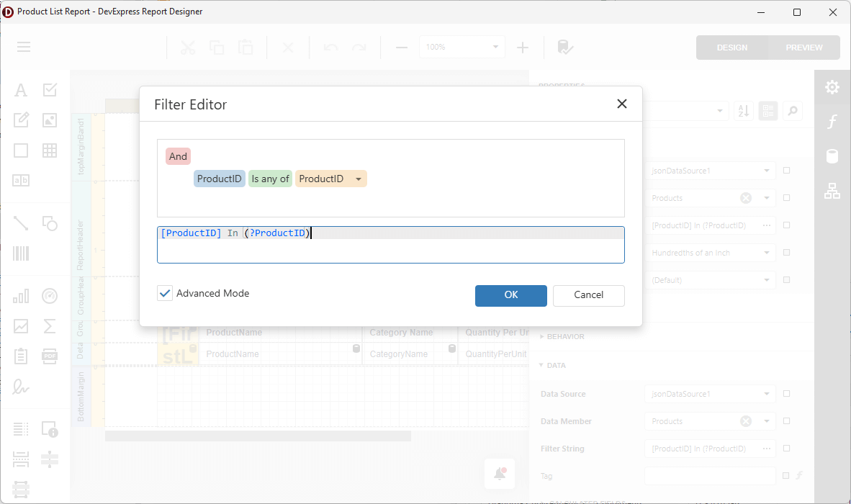Uncheck the Advanced Mode checkbox
The width and height of the screenshot is (851, 504).
(164, 293)
